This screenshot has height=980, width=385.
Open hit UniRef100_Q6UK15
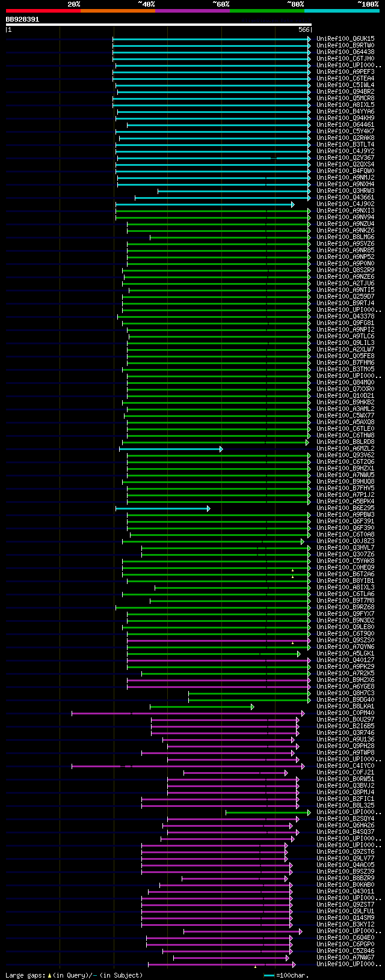[x=345, y=39]
